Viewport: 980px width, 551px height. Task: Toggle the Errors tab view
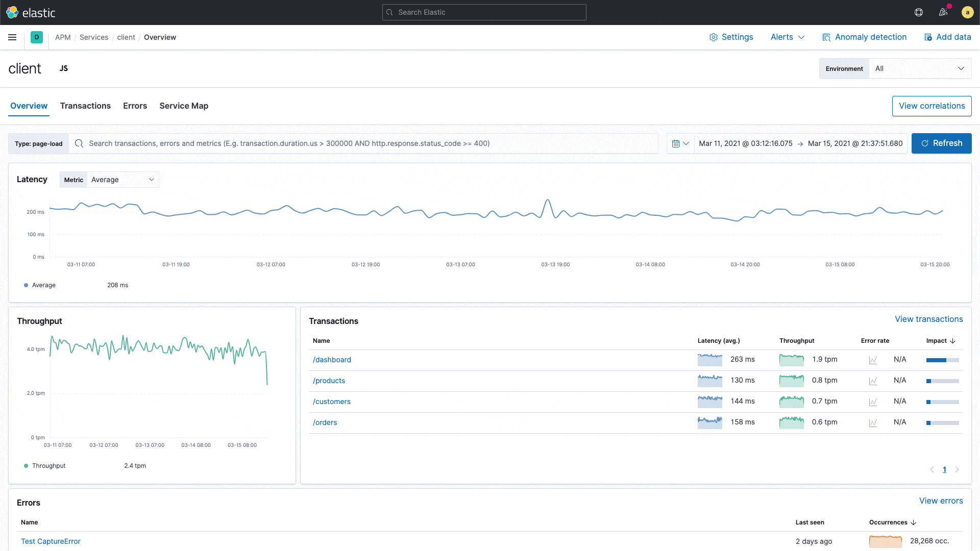tap(135, 106)
